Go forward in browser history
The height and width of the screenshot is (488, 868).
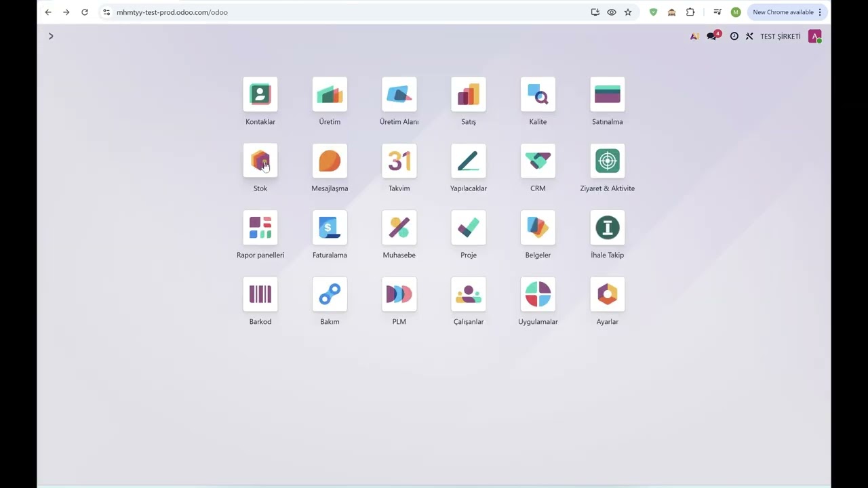(66, 12)
